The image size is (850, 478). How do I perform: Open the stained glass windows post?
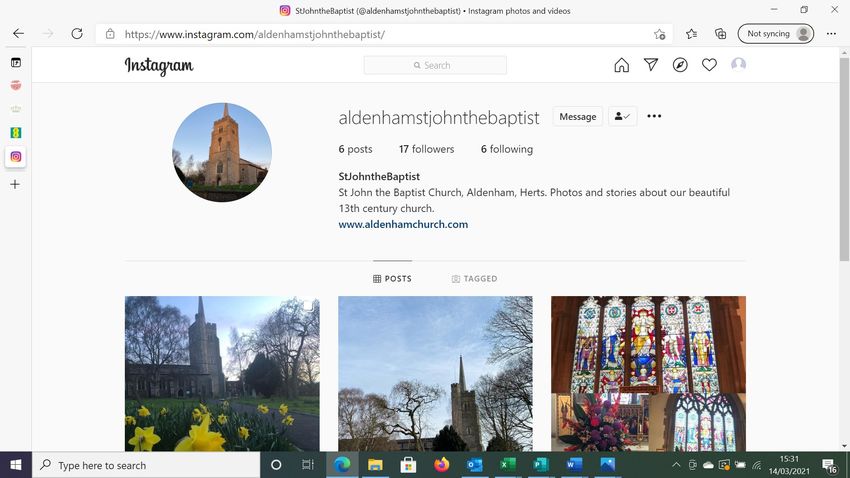point(648,373)
